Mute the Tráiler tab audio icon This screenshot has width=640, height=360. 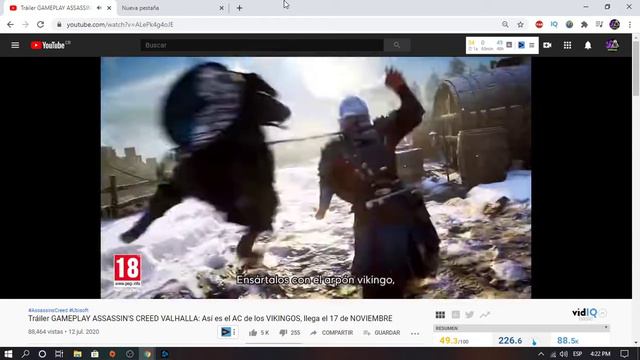[99, 8]
